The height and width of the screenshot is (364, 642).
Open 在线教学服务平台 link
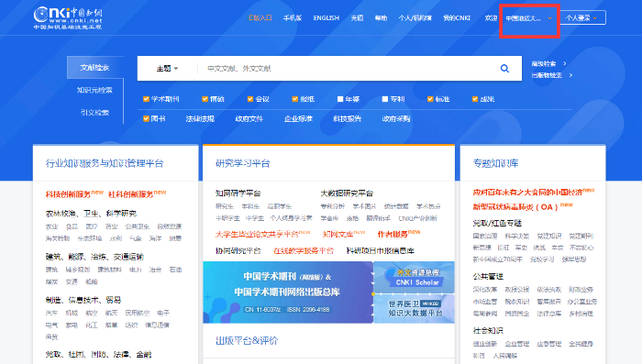[304, 250]
